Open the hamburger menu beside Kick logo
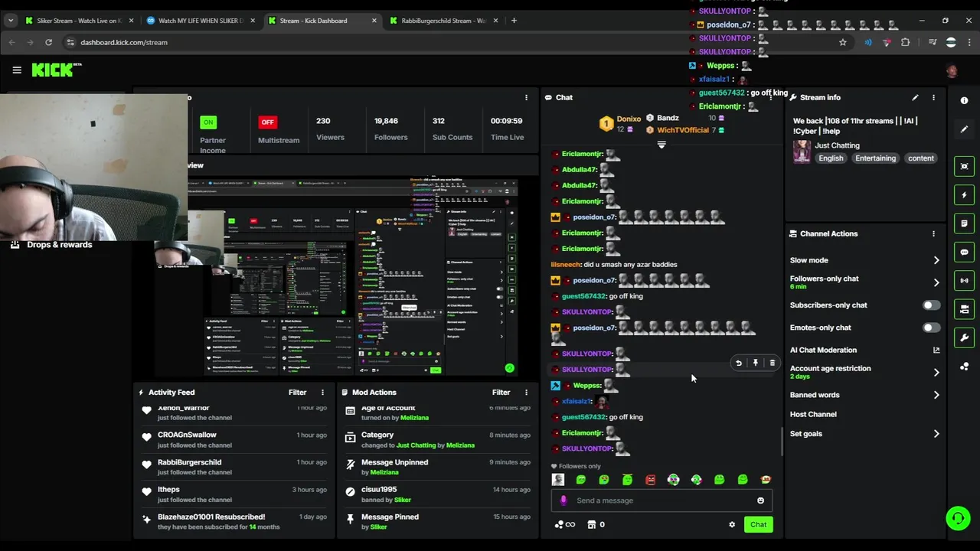Viewport: 980px width, 551px height. [17, 70]
